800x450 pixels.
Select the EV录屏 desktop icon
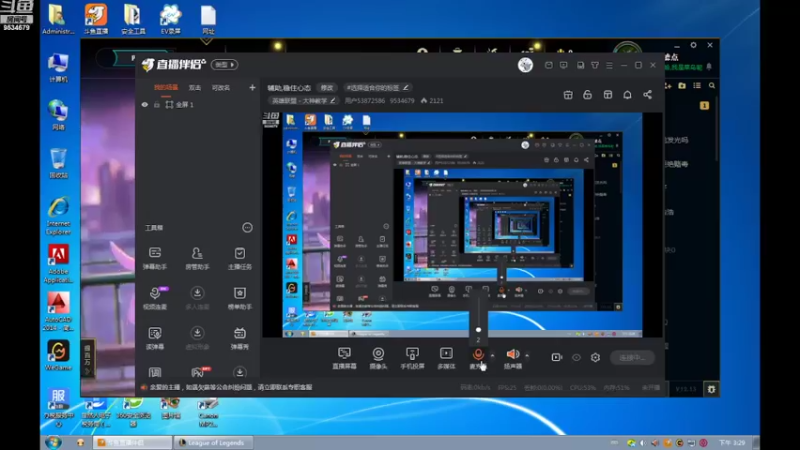click(170, 19)
